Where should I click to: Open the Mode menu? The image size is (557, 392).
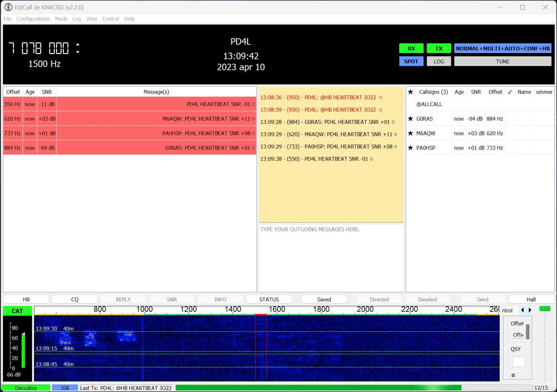pyautogui.click(x=61, y=19)
